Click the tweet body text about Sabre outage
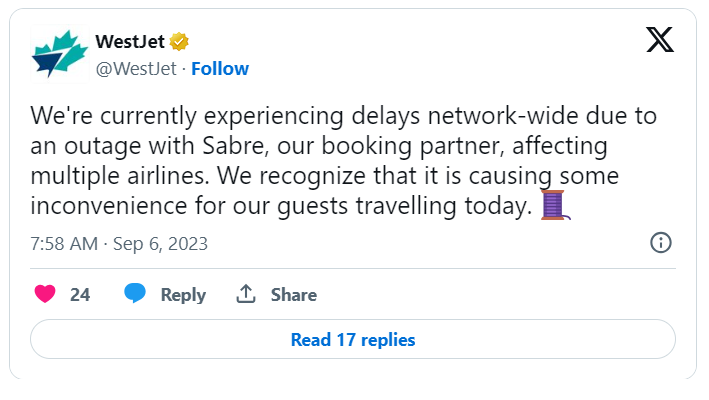This screenshot has height=400, width=709. coord(344,161)
